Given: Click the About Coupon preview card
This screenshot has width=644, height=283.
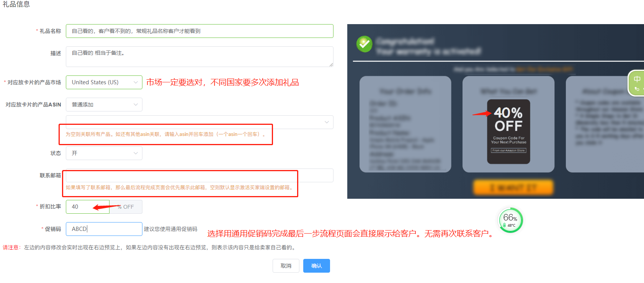Looking at the screenshot, I should [x=605, y=124].
